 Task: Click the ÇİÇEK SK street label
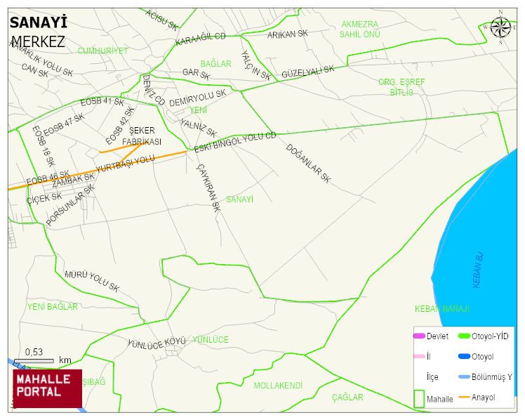[x=44, y=198]
